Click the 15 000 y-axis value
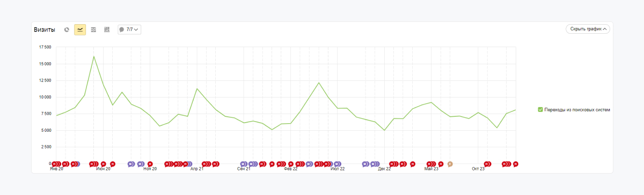The height and width of the screenshot is (195, 644). pos(45,64)
